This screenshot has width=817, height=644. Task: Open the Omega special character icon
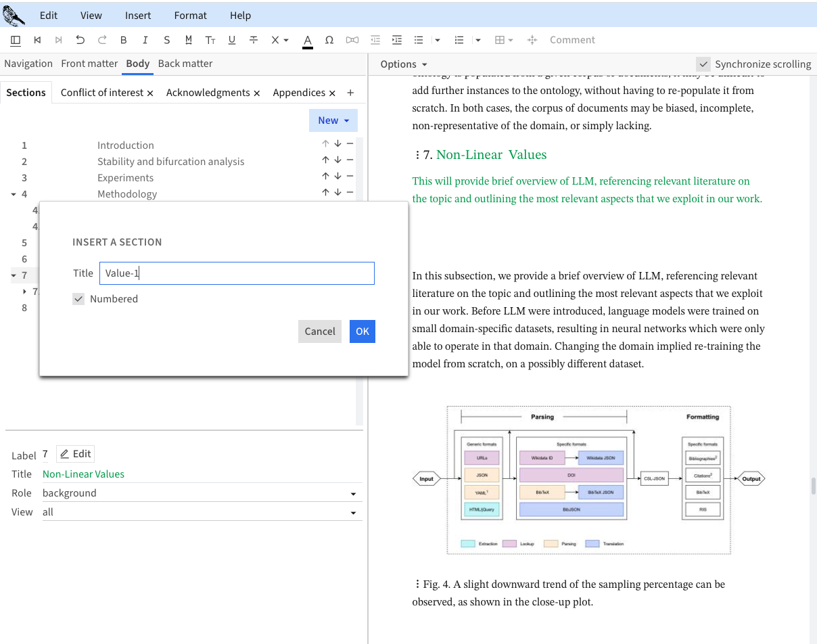(x=329, y=40)
